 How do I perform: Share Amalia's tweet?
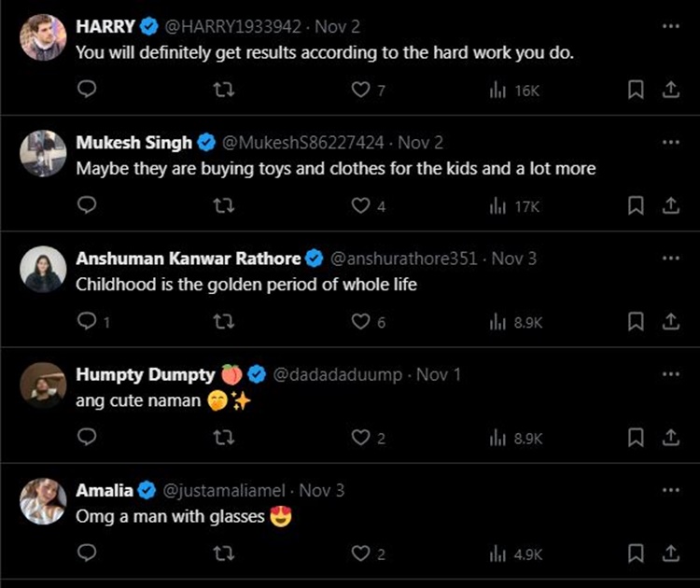(x=670, y=553)
